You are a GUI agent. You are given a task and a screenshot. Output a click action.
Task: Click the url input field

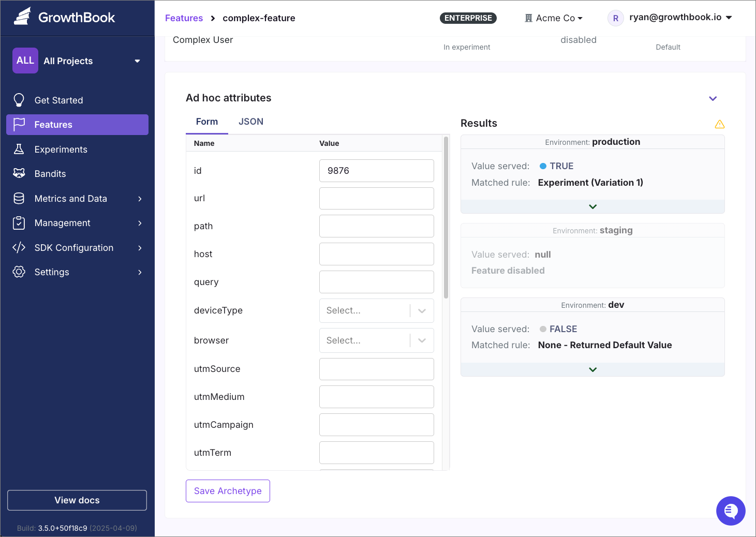click(x=376, y=198)
